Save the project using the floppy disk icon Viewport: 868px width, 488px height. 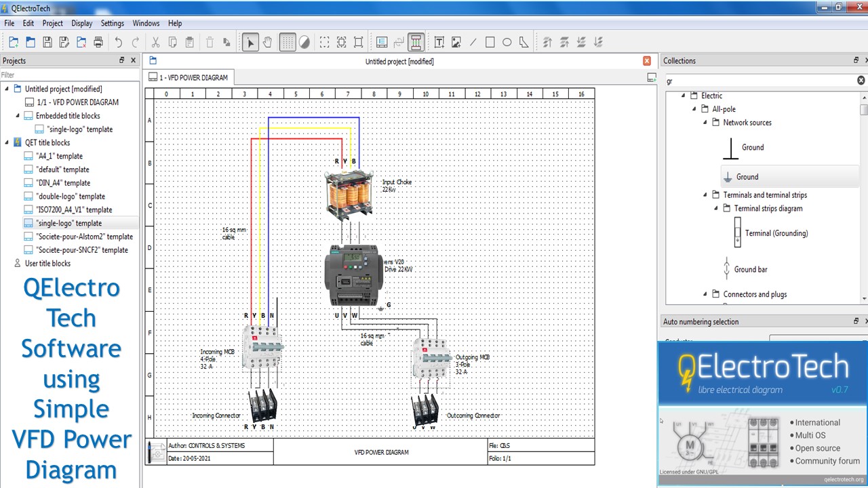47,42
